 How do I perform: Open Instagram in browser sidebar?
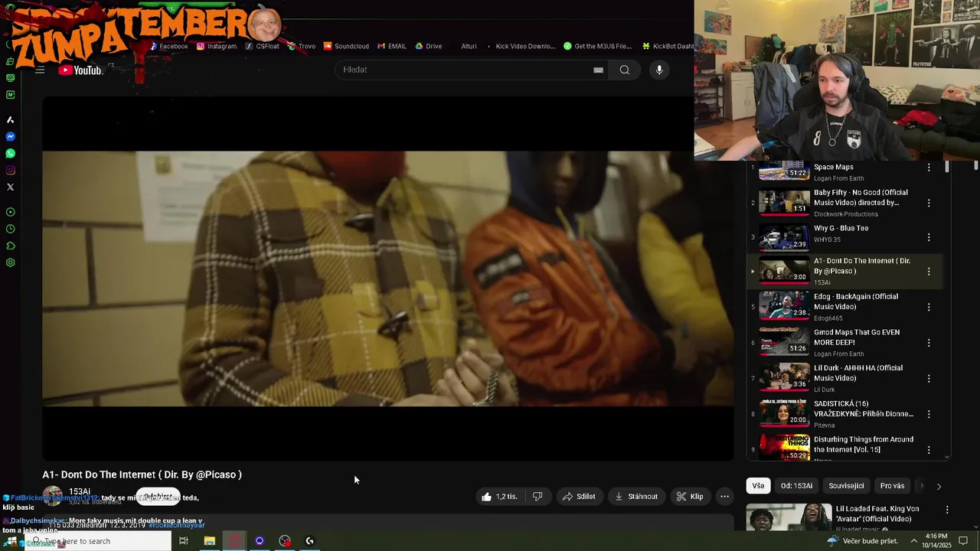[x=10, y=171]
